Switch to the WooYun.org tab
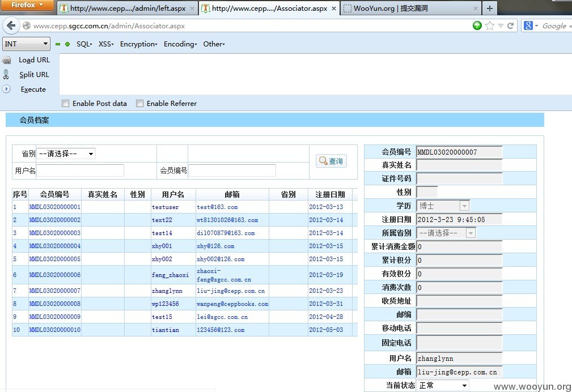This screenshot has width=572, height=392. click(411, 8)
